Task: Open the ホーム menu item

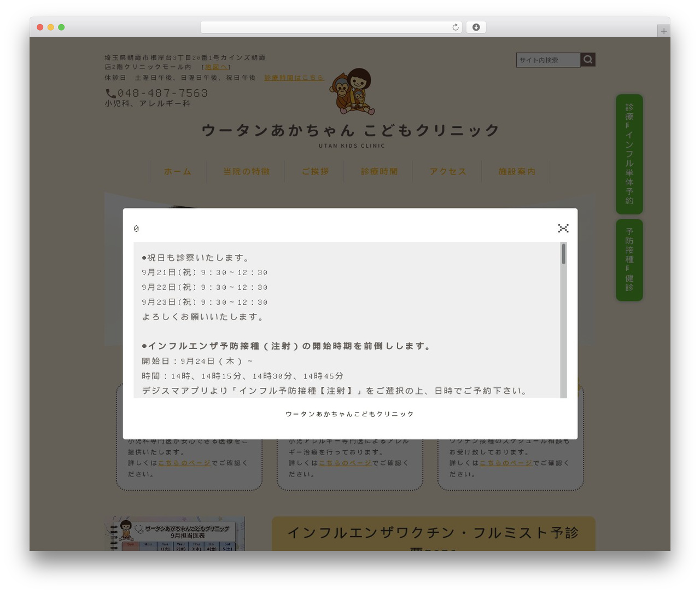Action: pos(178,172)
